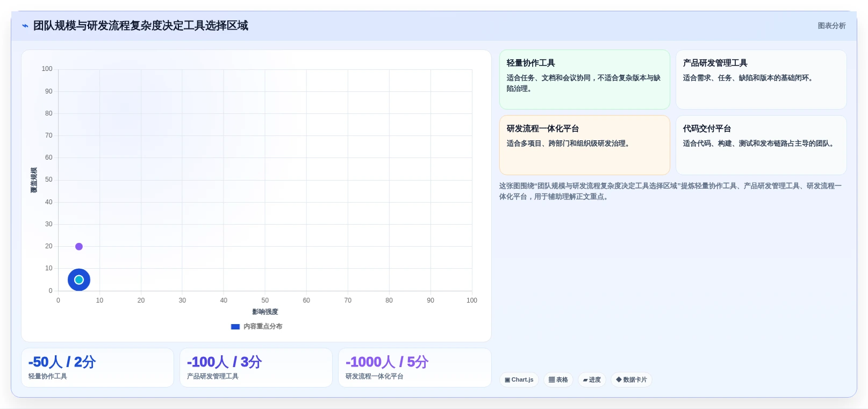Click the x-axis tick label 50

point(265,300)
